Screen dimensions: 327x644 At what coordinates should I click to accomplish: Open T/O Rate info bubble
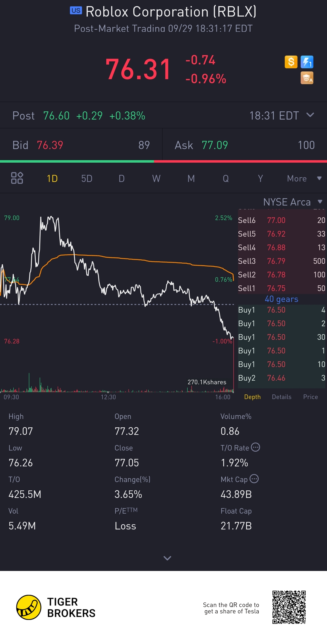coord(255,447)
